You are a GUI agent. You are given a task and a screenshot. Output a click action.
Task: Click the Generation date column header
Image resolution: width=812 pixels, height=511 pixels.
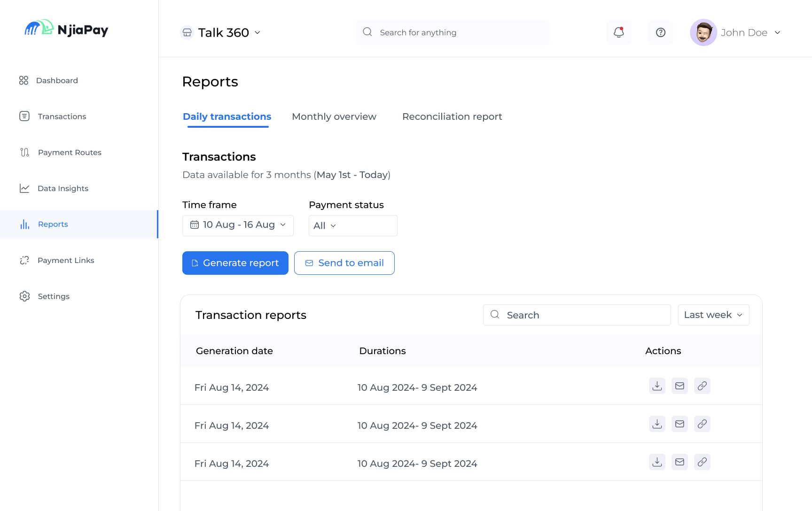pos(234,351)
